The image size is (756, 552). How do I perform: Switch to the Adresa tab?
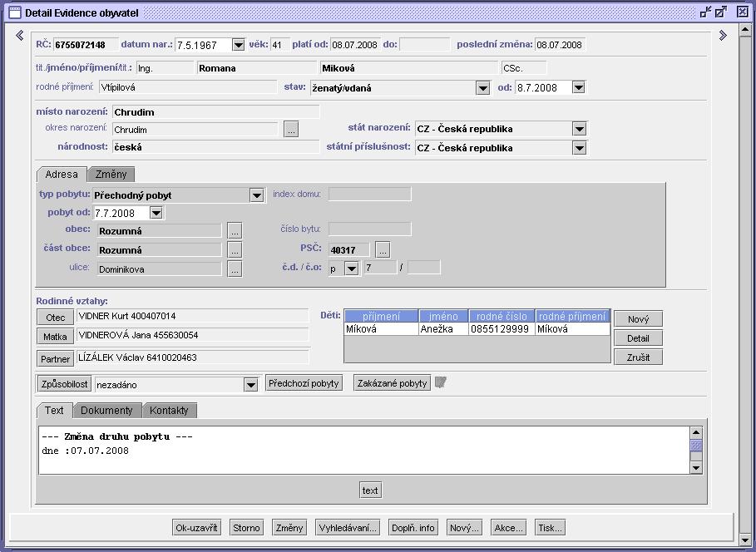62,174
